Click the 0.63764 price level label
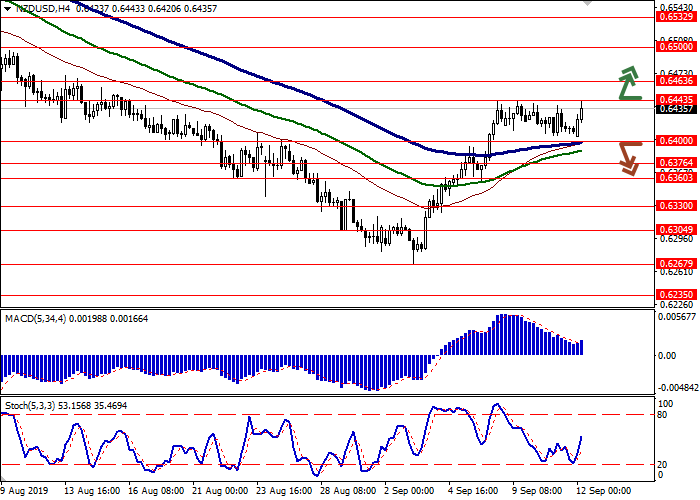This screenshot has width=700, height=500. (676, 162)
